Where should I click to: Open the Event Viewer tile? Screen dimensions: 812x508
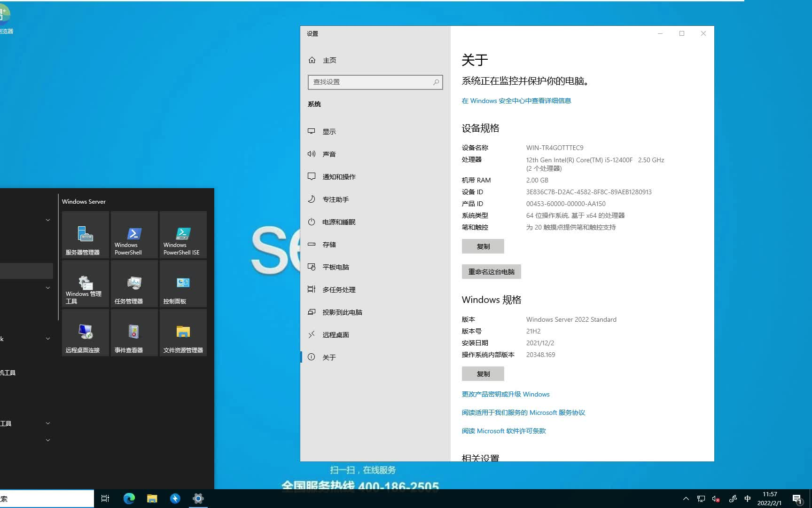(134, 332)
